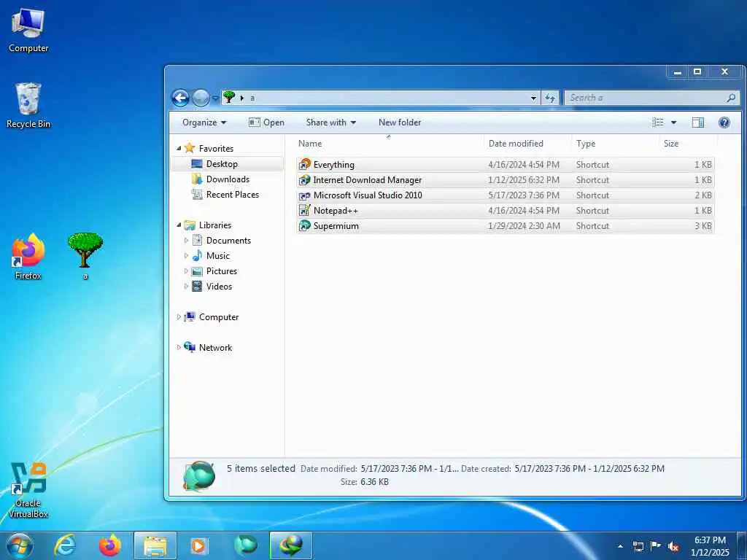Expand the Videos library
The height and width of the screenshot is (560, 747).
[x=186, y=287]
